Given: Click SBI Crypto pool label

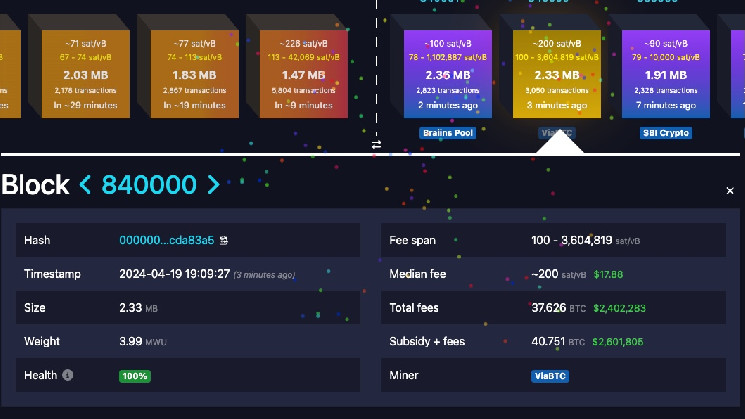Looking at the screenshot, I should tap(665, 132).
